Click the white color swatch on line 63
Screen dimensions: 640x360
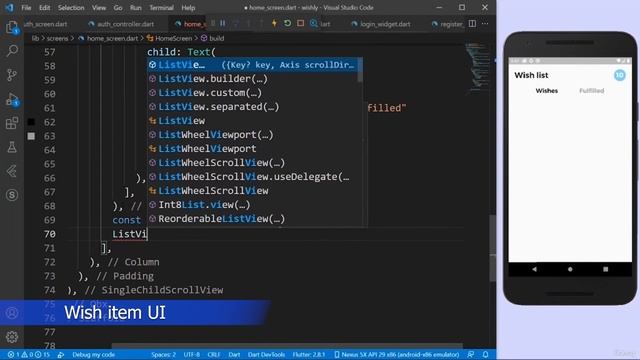click(x=31, y=136)
